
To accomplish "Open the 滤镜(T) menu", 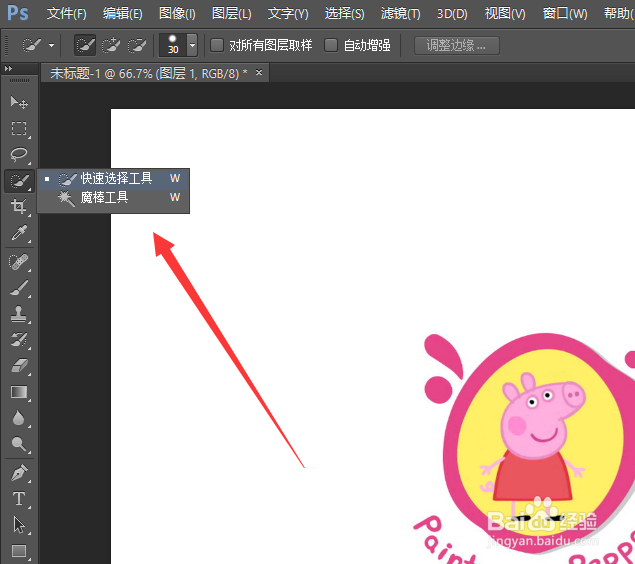I will point(401,14).
